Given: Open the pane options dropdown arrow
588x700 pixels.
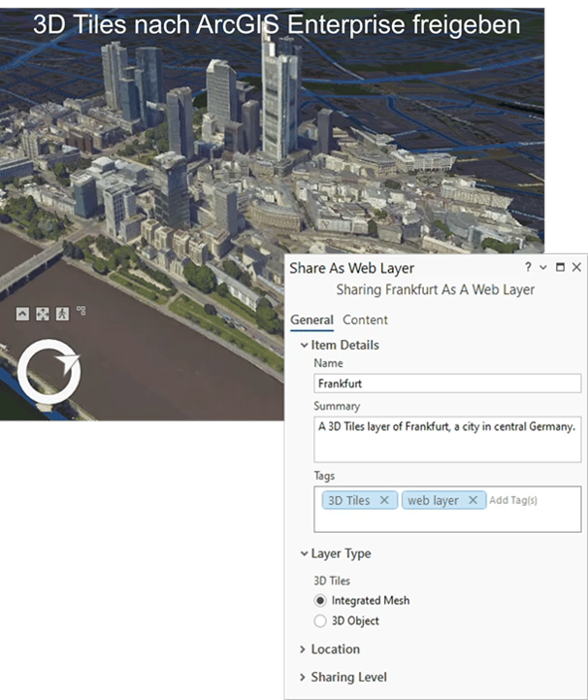Looking at the screenshot, I should coord(543,267).
